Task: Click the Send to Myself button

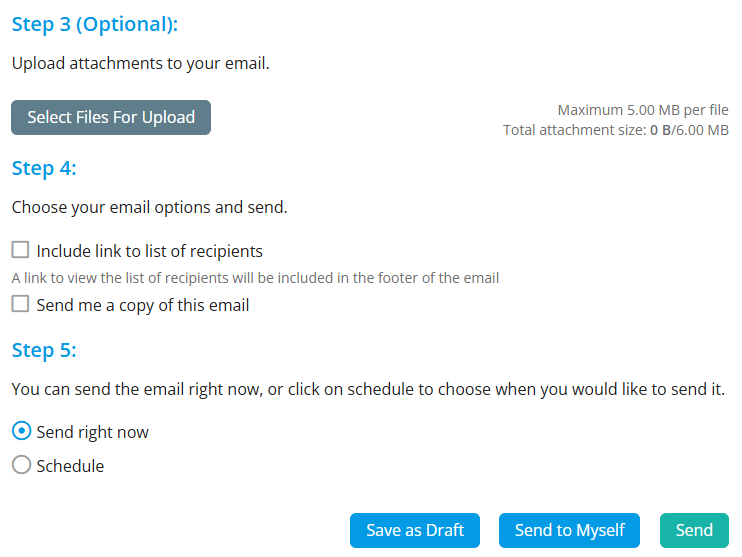Action: [569, 530]
